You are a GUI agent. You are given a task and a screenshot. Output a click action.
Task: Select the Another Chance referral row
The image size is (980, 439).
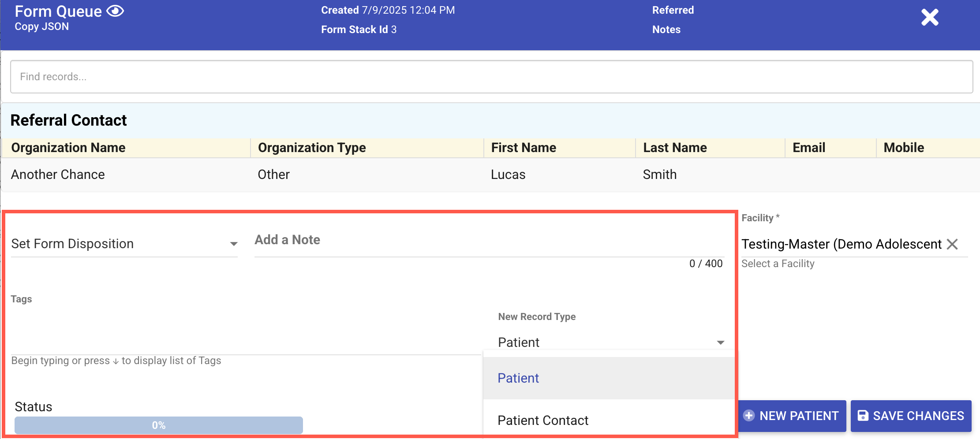click(58, 175)
